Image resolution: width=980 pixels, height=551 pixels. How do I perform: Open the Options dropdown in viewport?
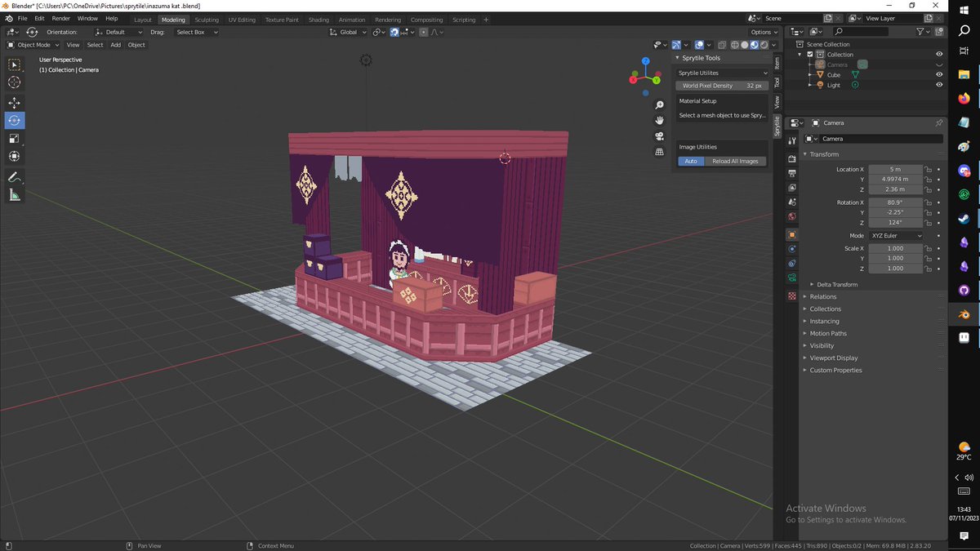(763, 32)
